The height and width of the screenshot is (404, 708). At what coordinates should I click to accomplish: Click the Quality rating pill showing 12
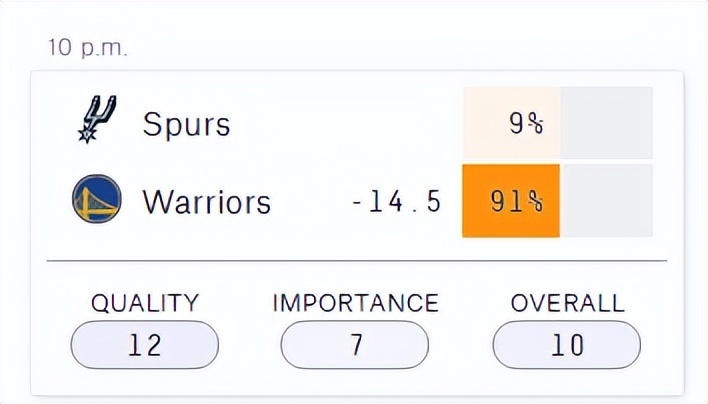pos(145,345)
